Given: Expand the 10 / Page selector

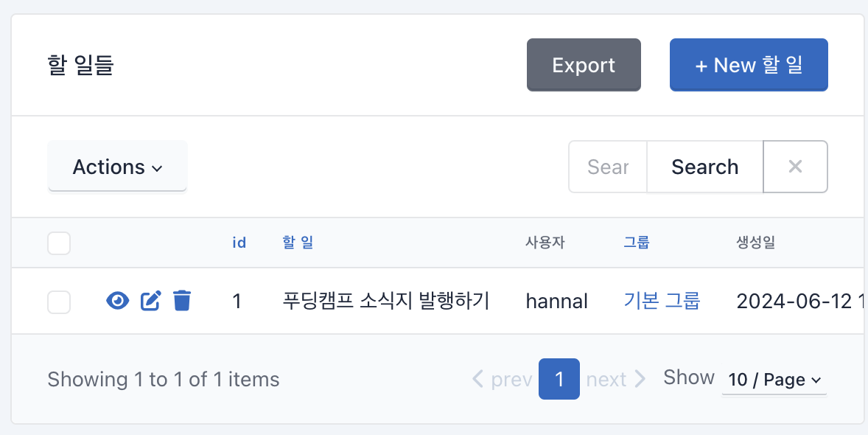Looking at the screenshot, I should coord(774,380).
